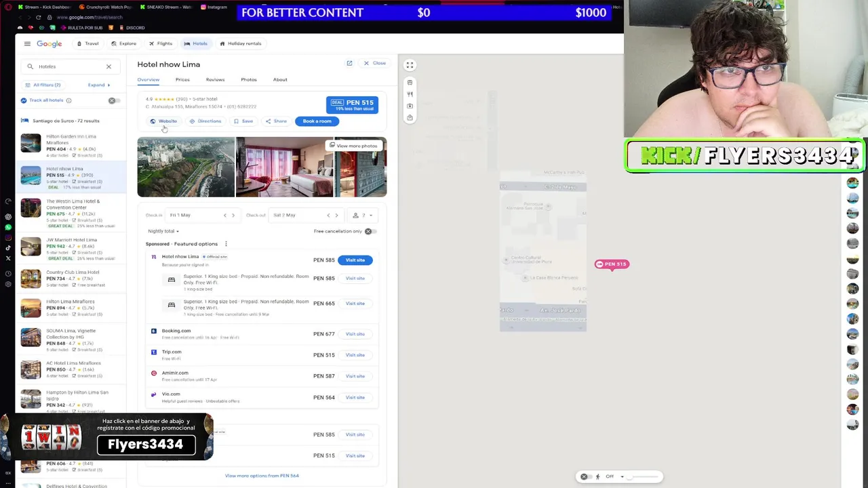Visit site for Trip.com offer
This screenshot has width=868, height=488.
click(x=355, y=355)
